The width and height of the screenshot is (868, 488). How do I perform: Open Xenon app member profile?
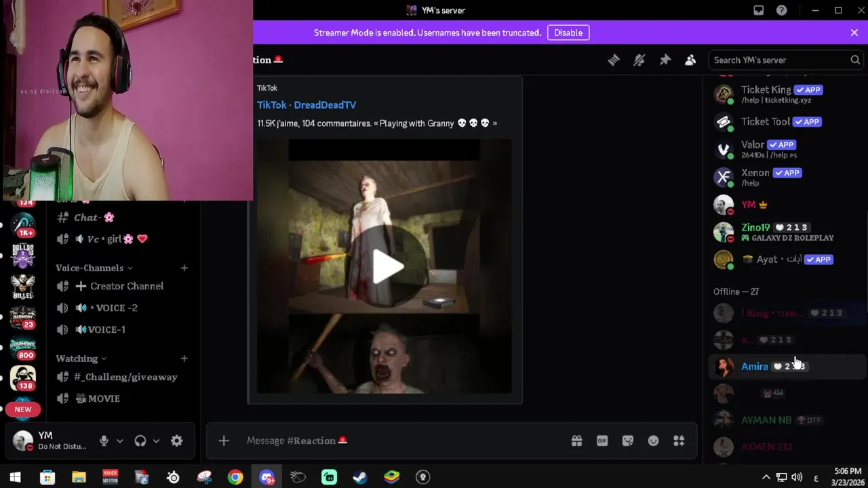(x=785, y=177)
